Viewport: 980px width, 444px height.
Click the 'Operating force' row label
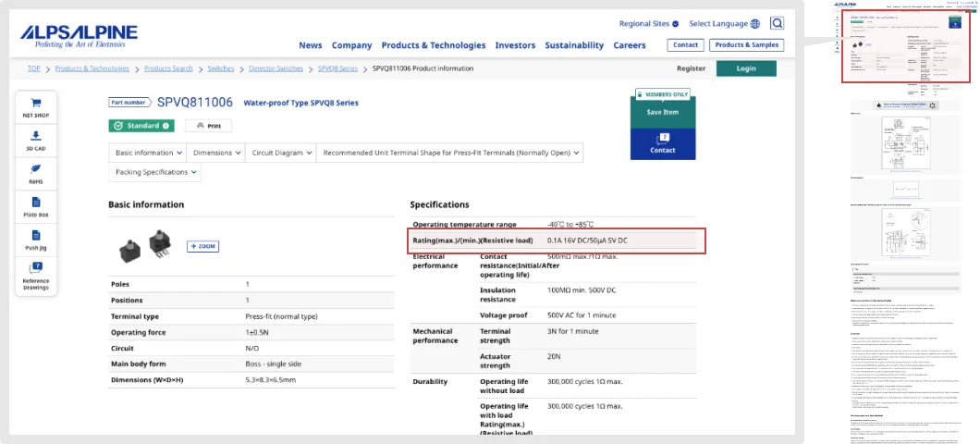pos(138,333)
